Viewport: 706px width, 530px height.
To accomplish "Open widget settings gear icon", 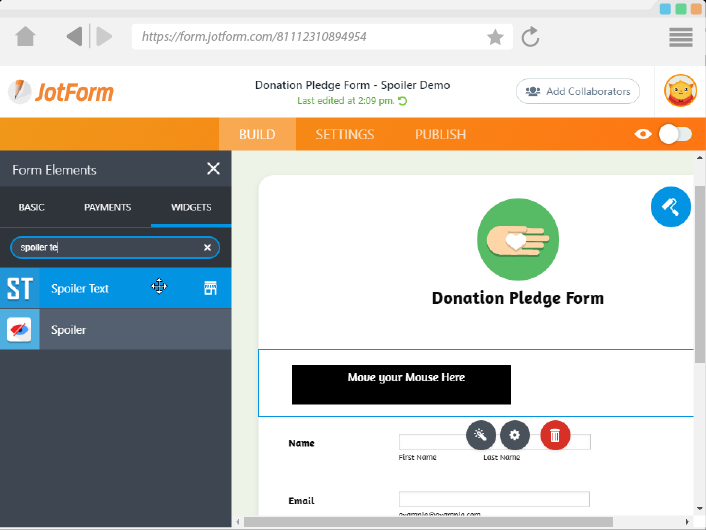I will pyautogui.click(x=515, y=435).
